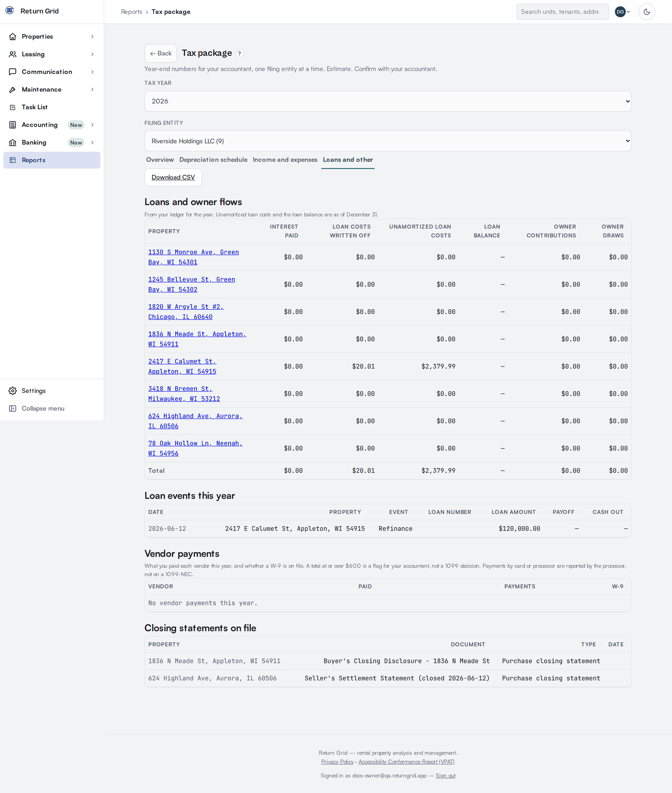The image size is (672, 793).
Task: Expand the Communication submenu chevron
Action: (92, 72)
